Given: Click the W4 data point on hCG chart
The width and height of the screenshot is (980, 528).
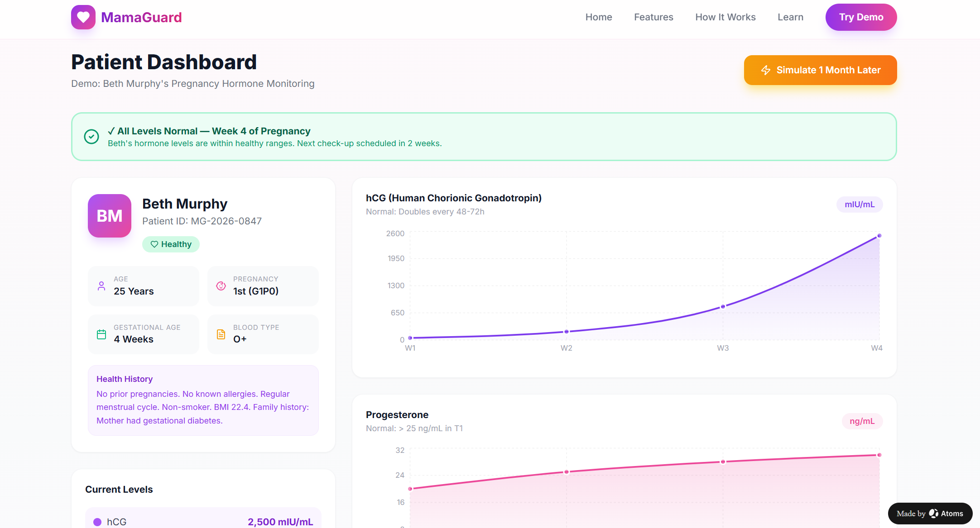Looking at the screenshot, I should pyautogui.click(x=879, y=236).
